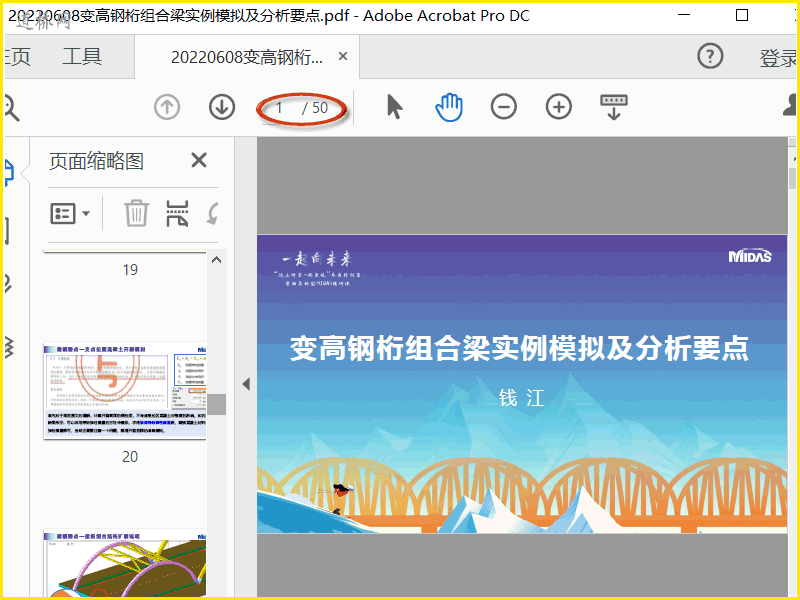Close the 20220608变高钢桁 document tab
Image resolution: width=800 pixels, height=600 pixels.
(343, 56)
